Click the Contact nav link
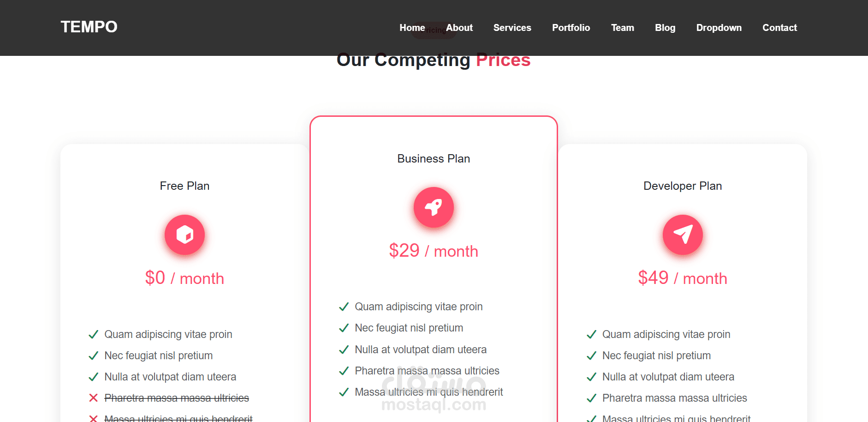 tap(779, 28)
